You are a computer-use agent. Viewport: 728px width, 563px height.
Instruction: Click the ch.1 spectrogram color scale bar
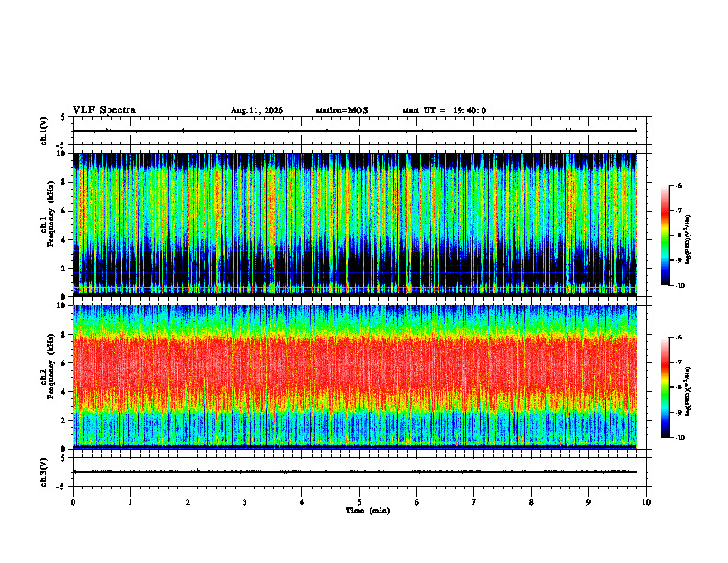[665, 236]
